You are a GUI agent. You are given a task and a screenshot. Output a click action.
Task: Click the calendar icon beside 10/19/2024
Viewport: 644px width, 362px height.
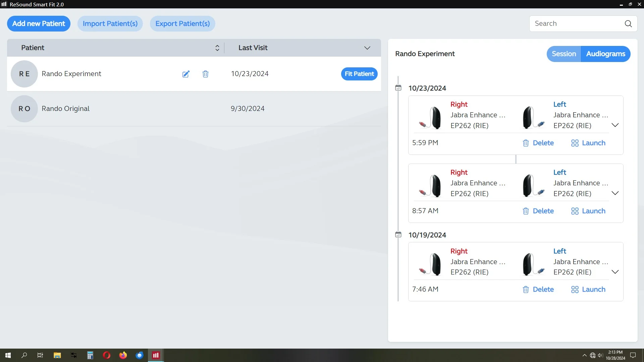tap(398, 235)
